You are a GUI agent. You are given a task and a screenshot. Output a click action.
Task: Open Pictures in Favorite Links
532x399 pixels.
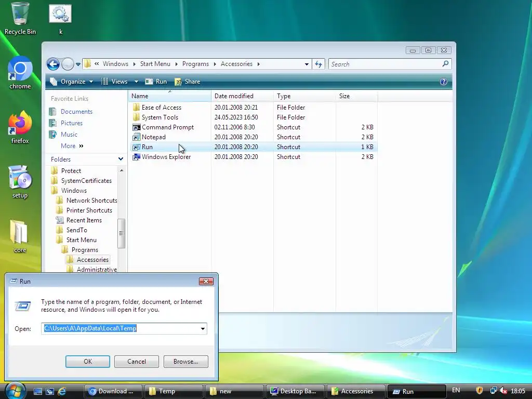(x=72, y=123)
